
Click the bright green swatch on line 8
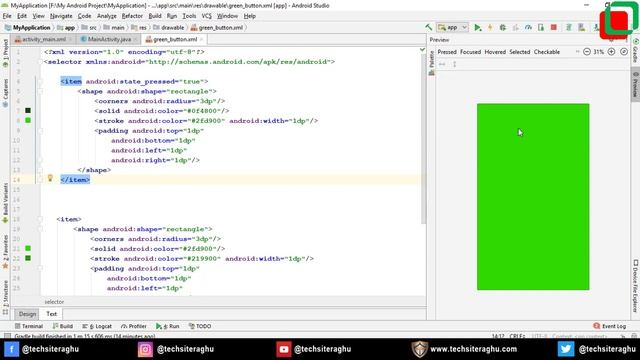coord(28,120)
